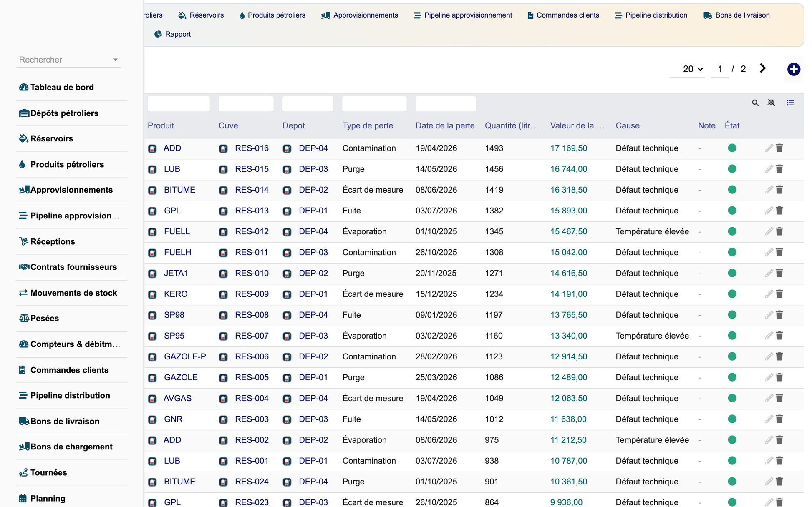Viewport: 812px width, 507px height.
Task: Click tank icon beside RES-015
Action: coord(223,169)
